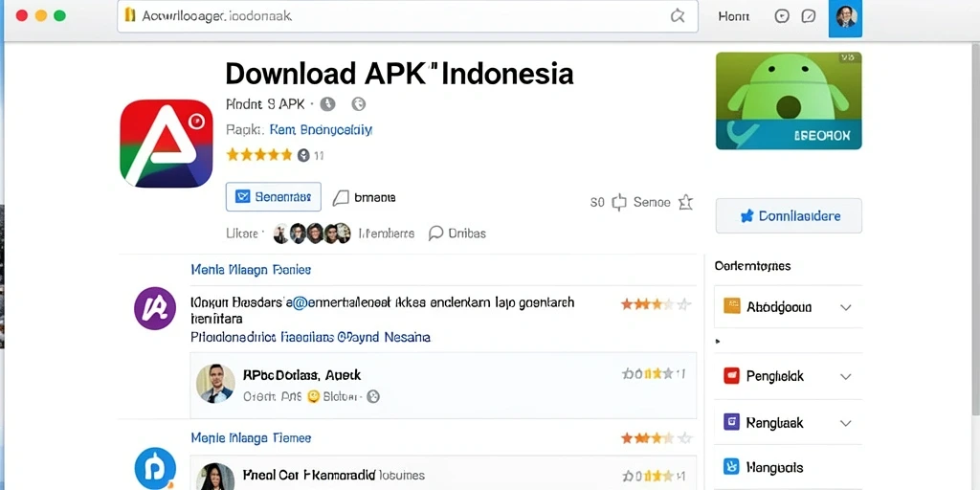Open the profile avatar in top right
The height and width of the screenshot is (490, 980).
(x=846, y=17)
